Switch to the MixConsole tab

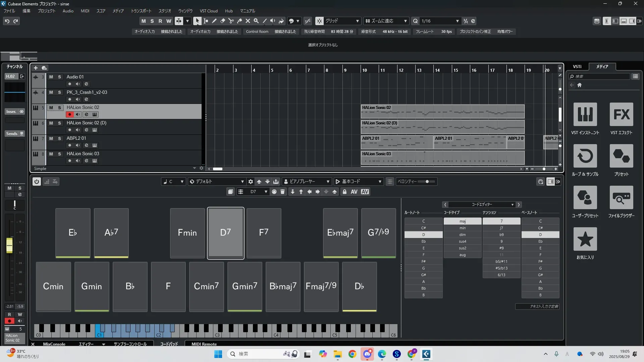[54, 344]
